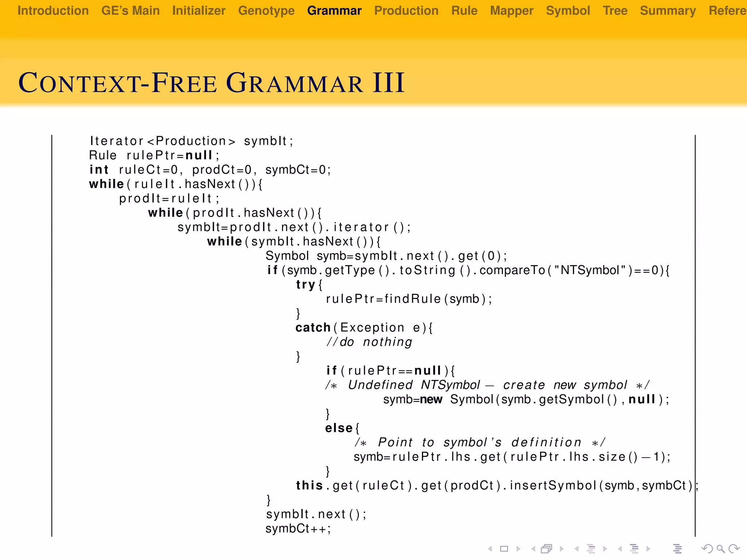Image resolution: width=747 pixels, height=560 pixels.
Task: Click the slide title Context-Free Grammar III
Action: tap(212, 83)
